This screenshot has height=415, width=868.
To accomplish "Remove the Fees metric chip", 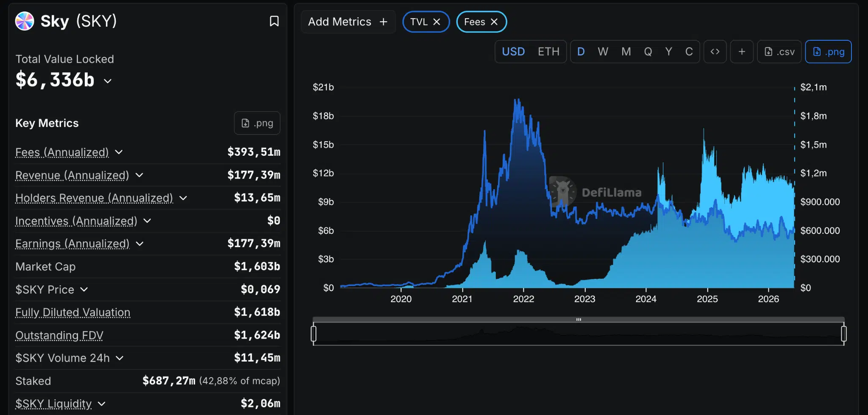I will (494, 22).
